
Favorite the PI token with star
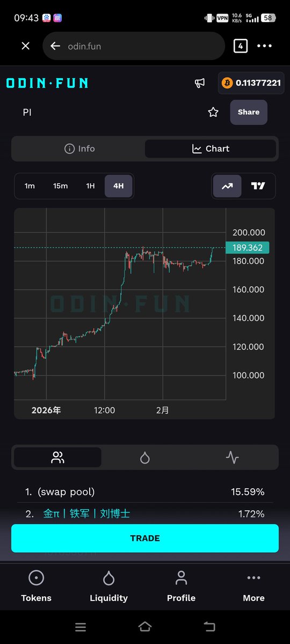(x=213, y=112)
